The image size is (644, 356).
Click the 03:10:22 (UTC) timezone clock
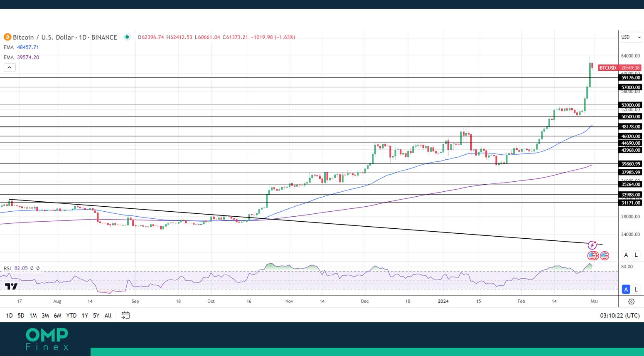tap(619, 316)
